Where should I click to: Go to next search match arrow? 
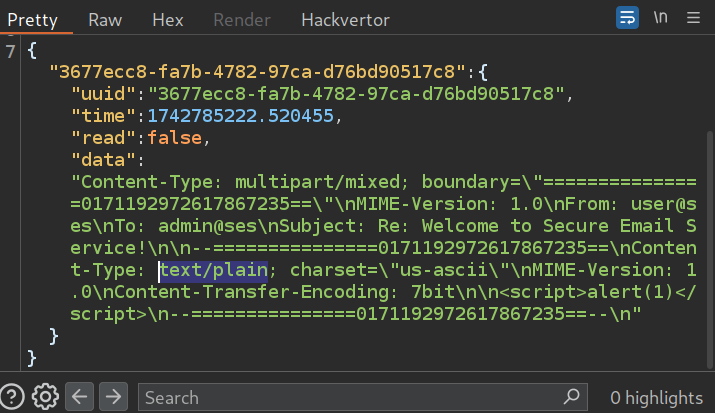114,397
